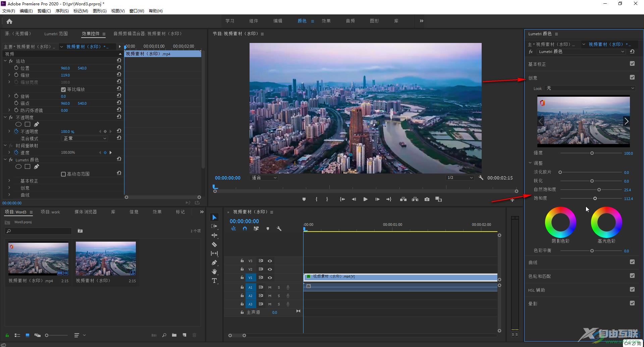644x347 pixels.
Task: Toggle 创意 section checkbox
Action: coord(632,78)
